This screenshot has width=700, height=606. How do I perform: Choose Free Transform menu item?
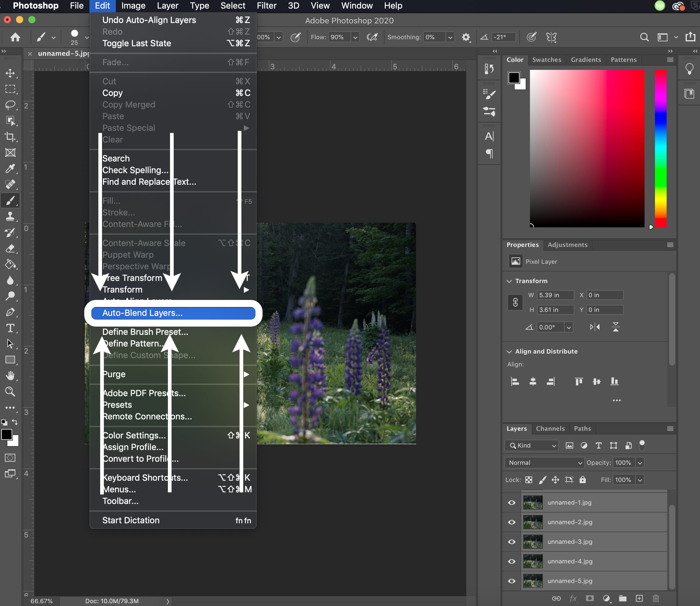[x=173, y=278]
